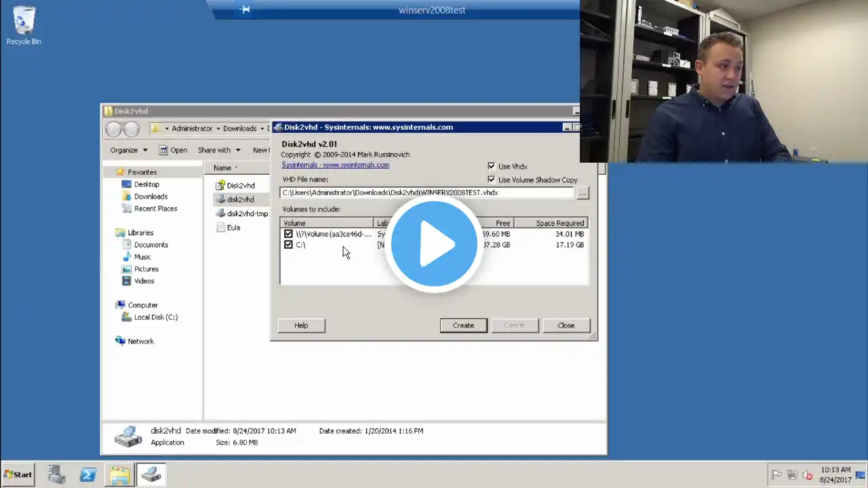This screenshot has height=488, width=868.
Task: Click the Recent Places icon
Action: pyautogui.click(x=126, y=209)
